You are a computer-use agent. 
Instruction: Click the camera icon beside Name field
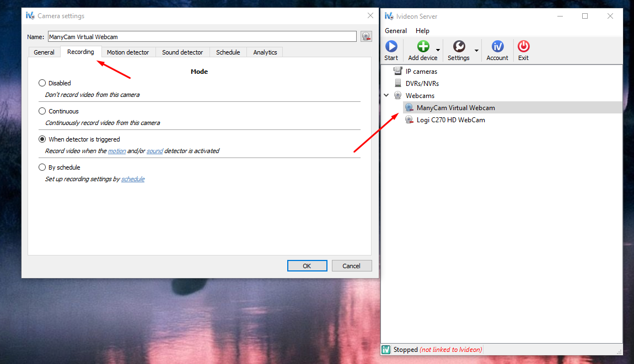(366, 36)
